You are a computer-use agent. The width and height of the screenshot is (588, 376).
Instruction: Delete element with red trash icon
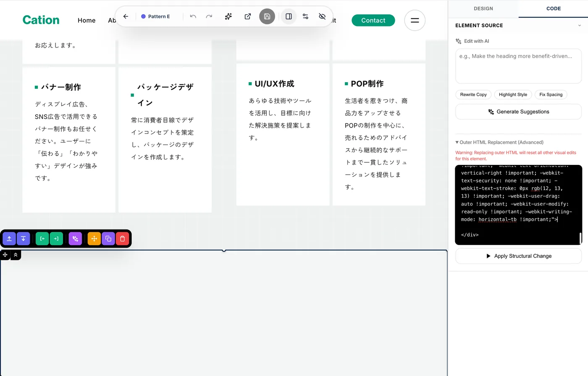(123, 238)
